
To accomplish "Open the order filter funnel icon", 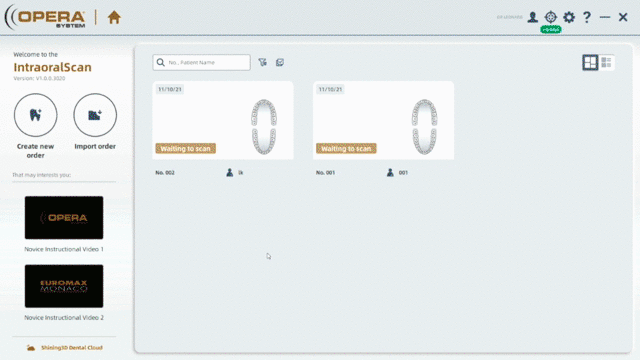I will [262, 62].
